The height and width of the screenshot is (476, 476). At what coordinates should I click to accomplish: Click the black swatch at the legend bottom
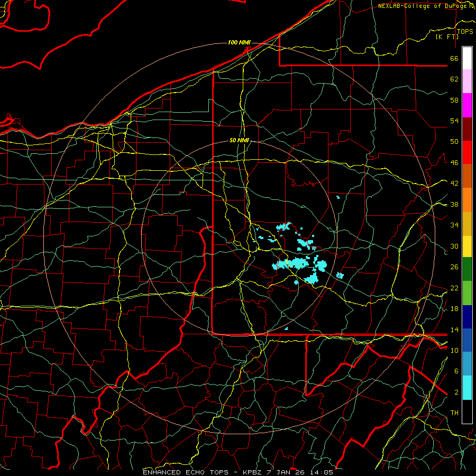coord(467,411)
